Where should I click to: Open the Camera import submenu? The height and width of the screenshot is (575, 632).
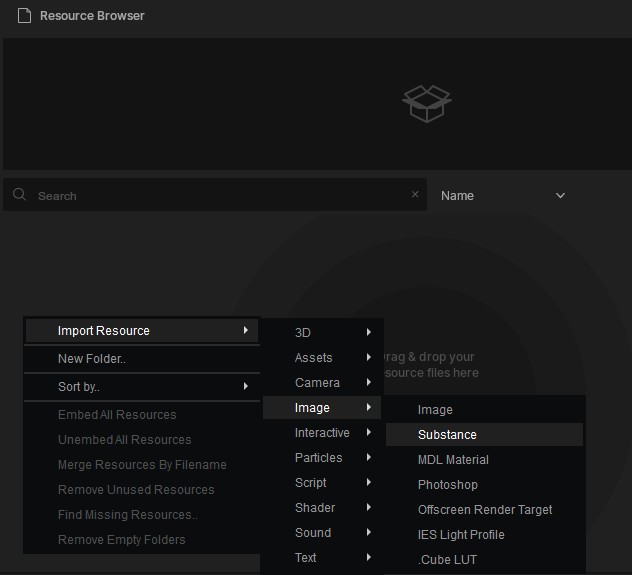[322, 383]
